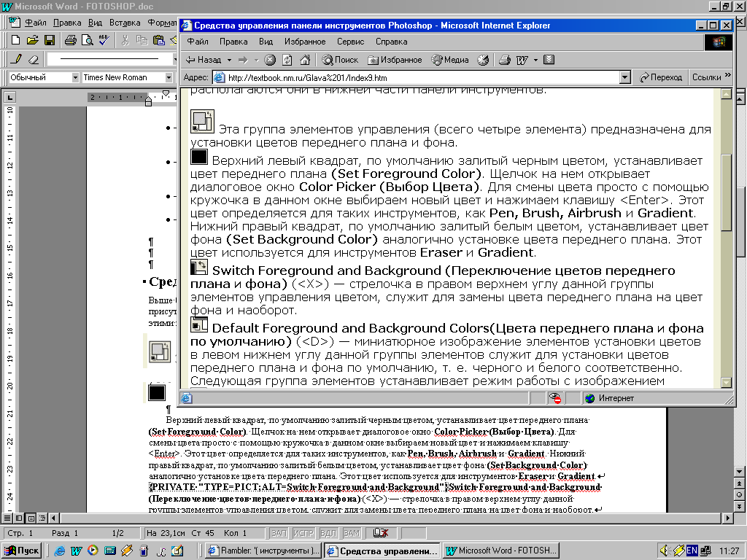This screenshot has height=560, width=747.
Task: Click the Word ruler indent marker
Action: (x=148, y=101)
